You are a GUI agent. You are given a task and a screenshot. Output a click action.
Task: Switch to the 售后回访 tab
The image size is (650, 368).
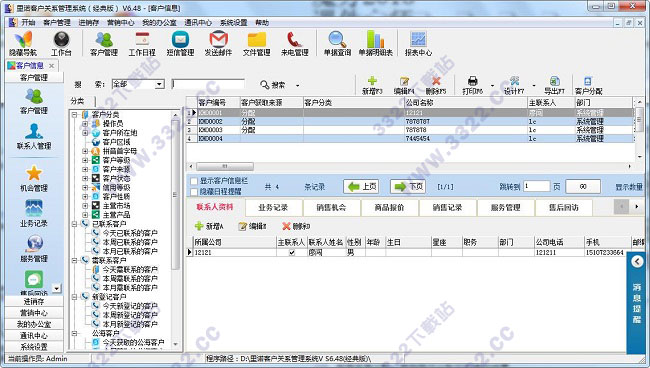pyautogui.click(x=563, y=207)
